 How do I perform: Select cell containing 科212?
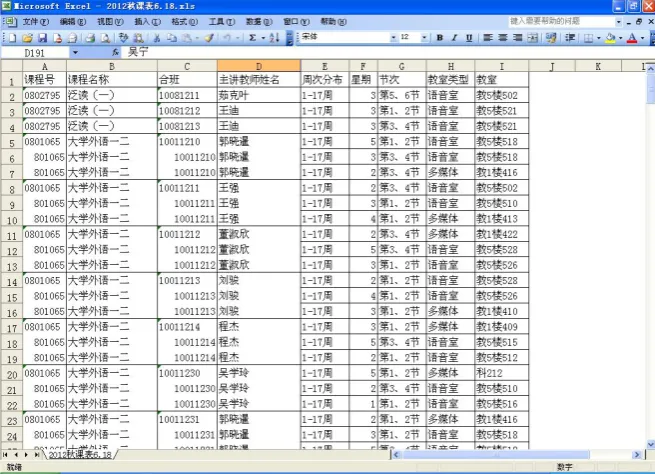coord(502,373)
